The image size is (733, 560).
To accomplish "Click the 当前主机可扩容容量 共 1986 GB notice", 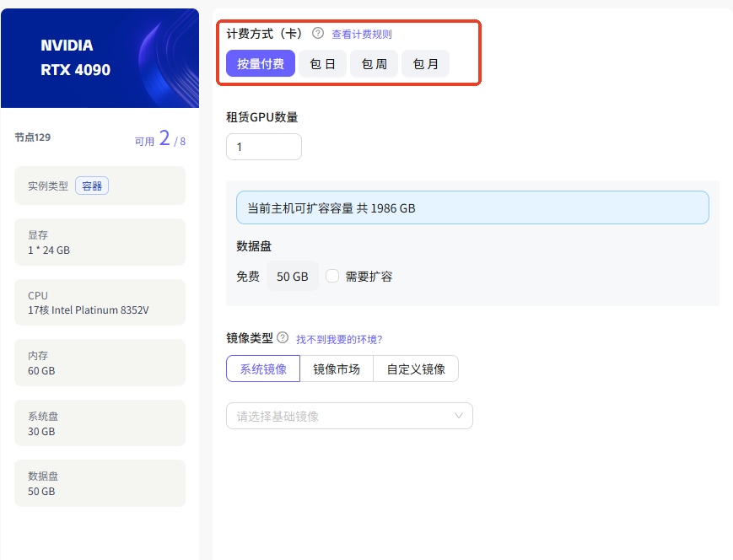I will tap(472, 207).
